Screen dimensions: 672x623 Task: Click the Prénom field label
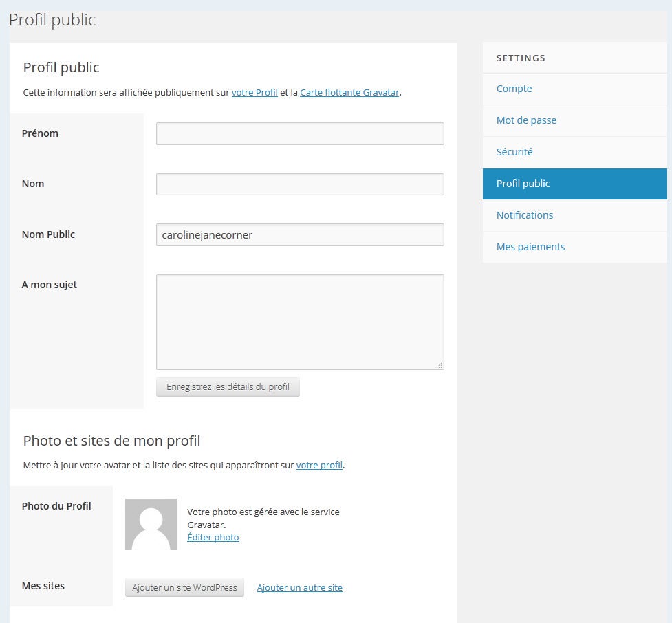click(40, 133)
